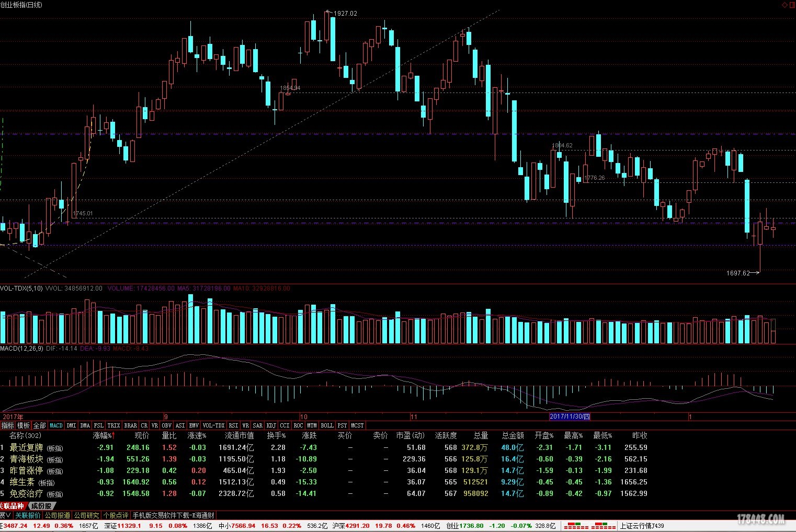This screenshot has width=796, height=532.
Task: Choose the PSY indicator tab
Action: coord(342,425)
